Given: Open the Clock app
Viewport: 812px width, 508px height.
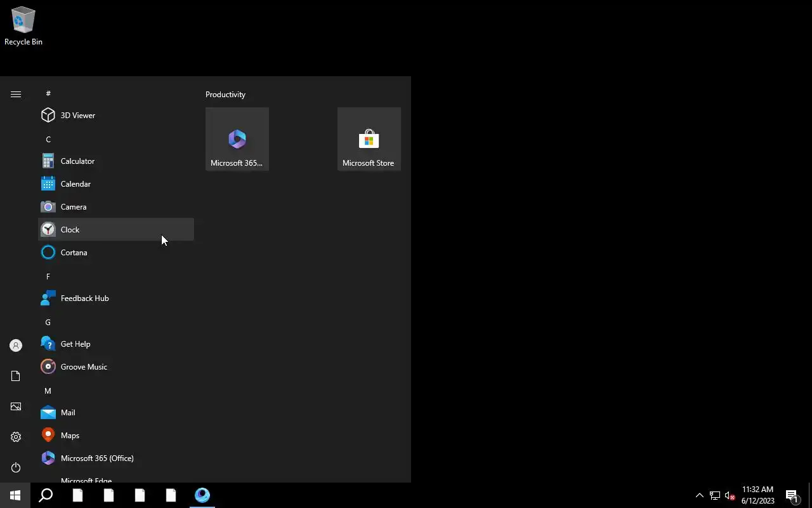Looking at the screenshot, I should click(116, 229).
